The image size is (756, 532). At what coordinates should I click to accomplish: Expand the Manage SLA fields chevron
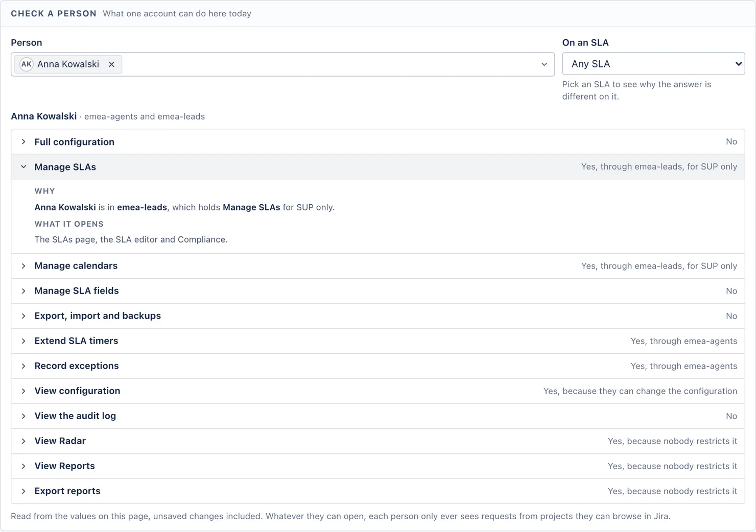(x=23, y=291)
